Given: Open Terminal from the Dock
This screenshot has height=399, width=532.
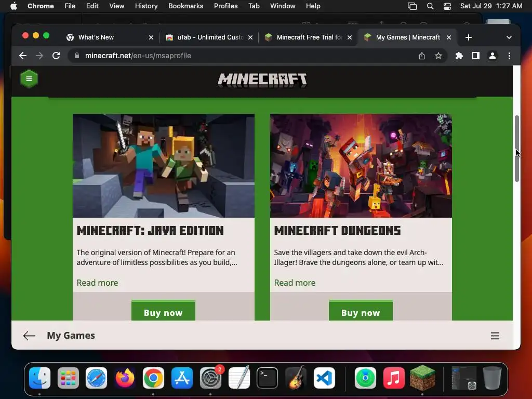Looking at the screenshot, I should [268, 378].
